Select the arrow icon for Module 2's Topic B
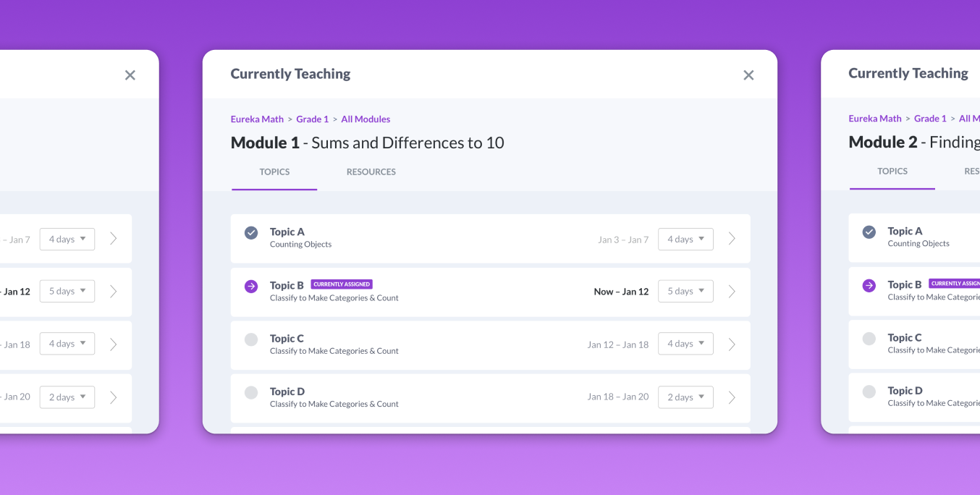980x495 pixels. point(869,285)
